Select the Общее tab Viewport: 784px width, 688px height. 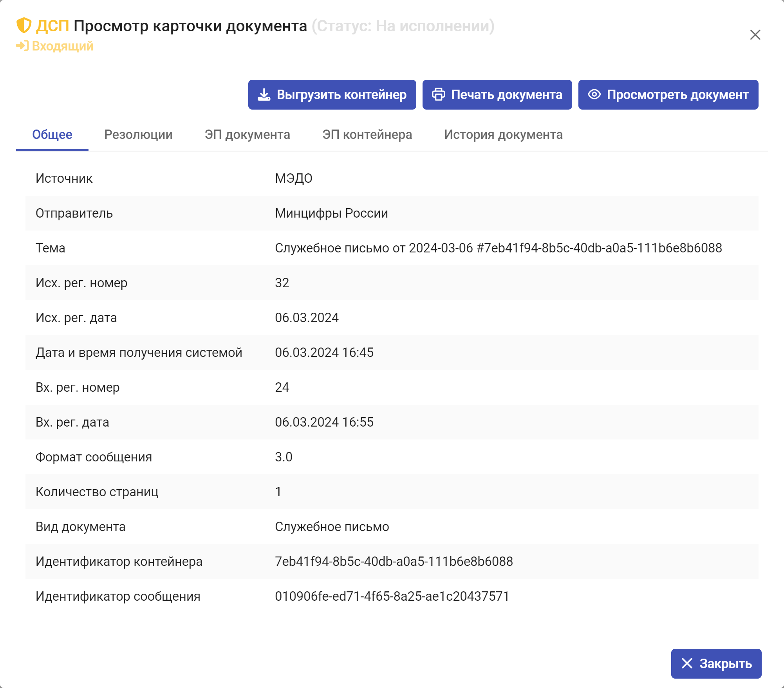click(52, 135)
